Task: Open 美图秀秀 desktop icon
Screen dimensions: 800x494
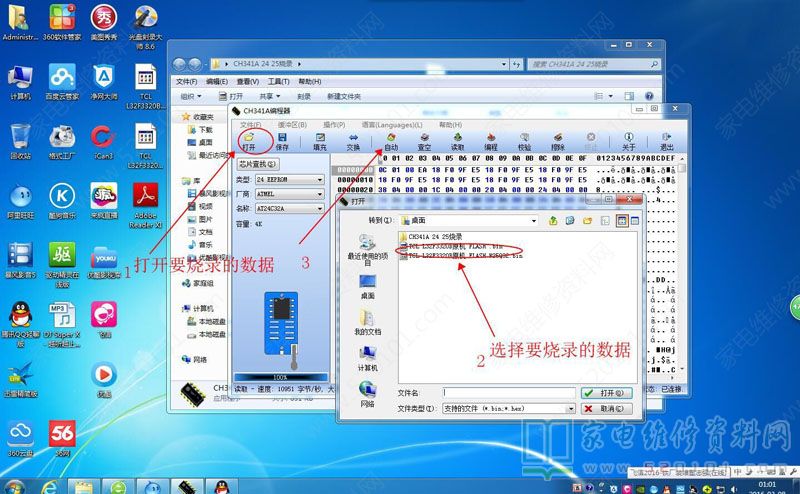Action: pos(104,22)
